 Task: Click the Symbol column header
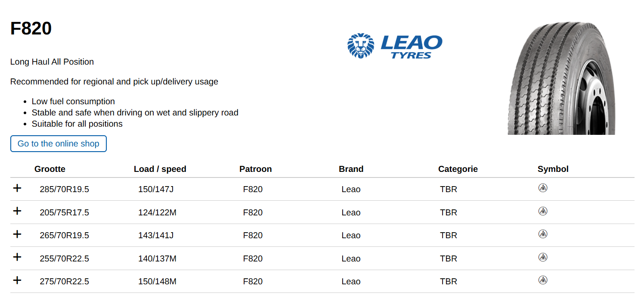point(553,169)
